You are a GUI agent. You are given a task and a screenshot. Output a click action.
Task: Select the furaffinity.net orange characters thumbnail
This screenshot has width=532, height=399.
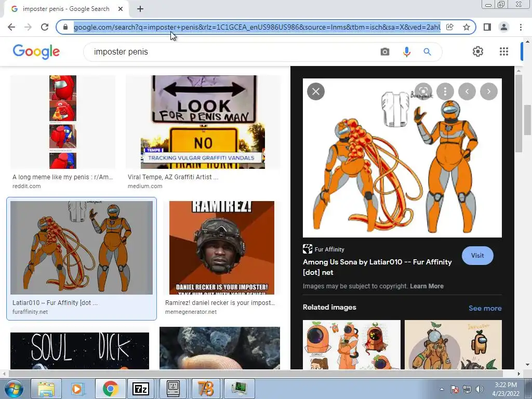(82, 248)
